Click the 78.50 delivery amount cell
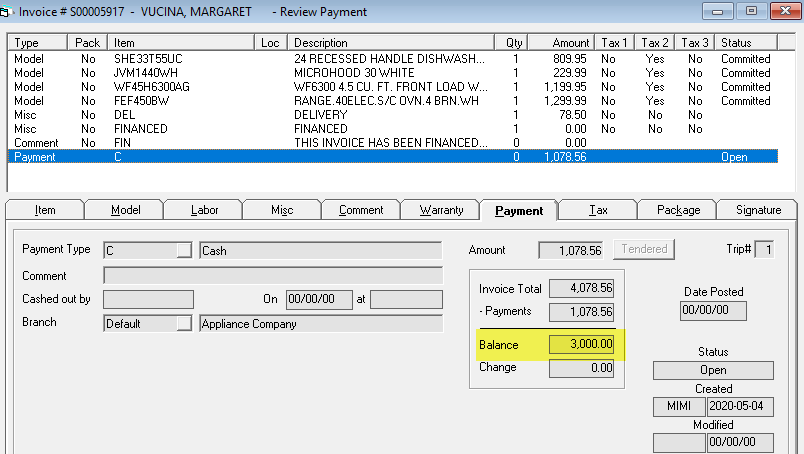 [573, 115]
